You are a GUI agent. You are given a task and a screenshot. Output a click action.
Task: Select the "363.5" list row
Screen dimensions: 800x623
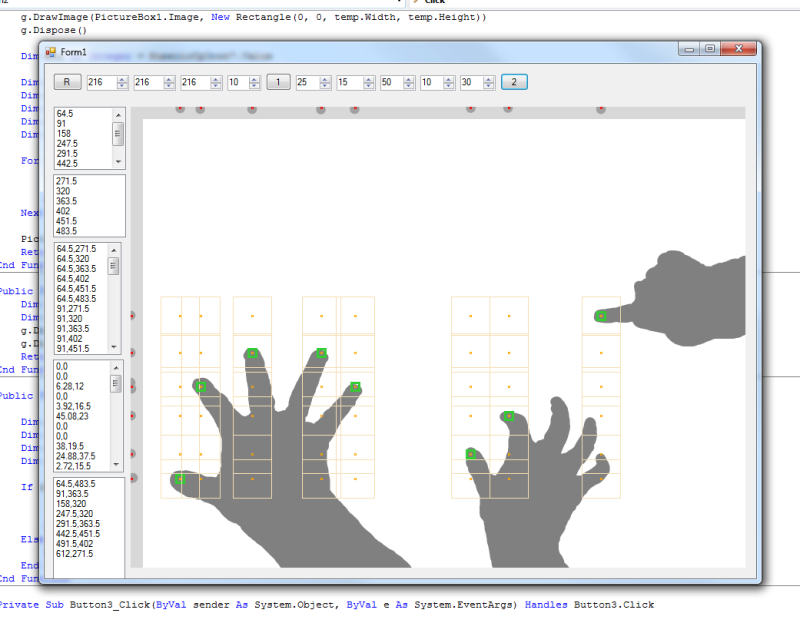coord(66,201)
